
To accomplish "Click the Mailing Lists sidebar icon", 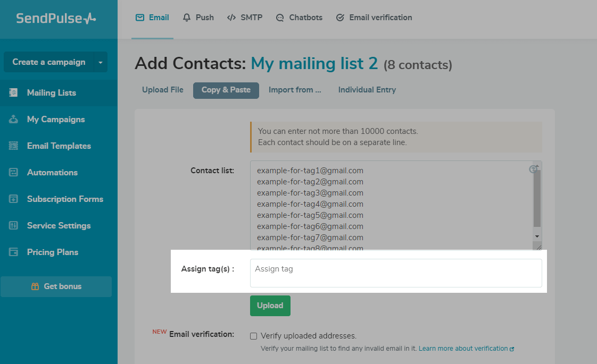I will coord(14,92).
